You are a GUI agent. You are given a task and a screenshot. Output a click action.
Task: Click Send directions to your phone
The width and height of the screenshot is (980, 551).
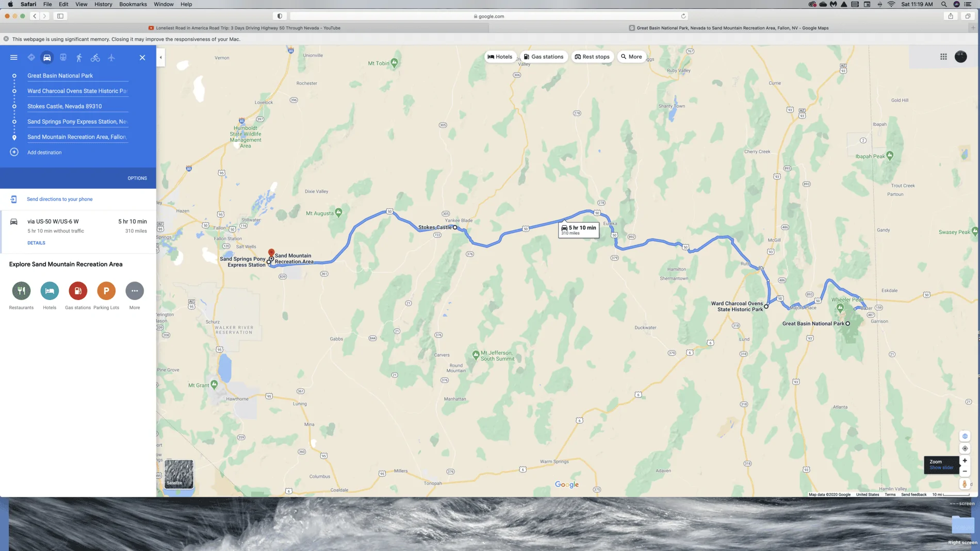tap(60, 199)
